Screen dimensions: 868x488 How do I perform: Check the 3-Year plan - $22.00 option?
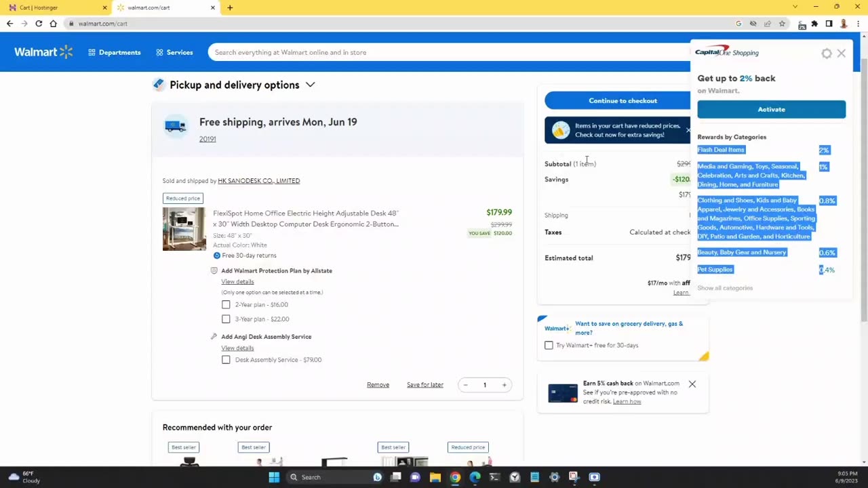[x=226, y=319]
